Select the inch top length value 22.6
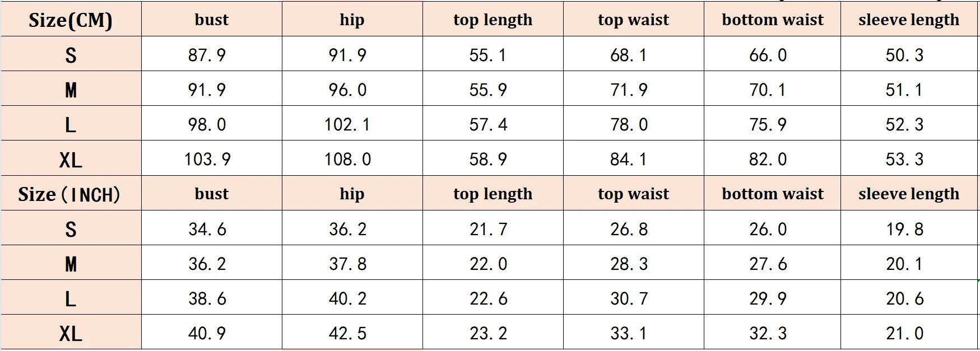Screen dimensions: 980x351 tap(488, 298)
